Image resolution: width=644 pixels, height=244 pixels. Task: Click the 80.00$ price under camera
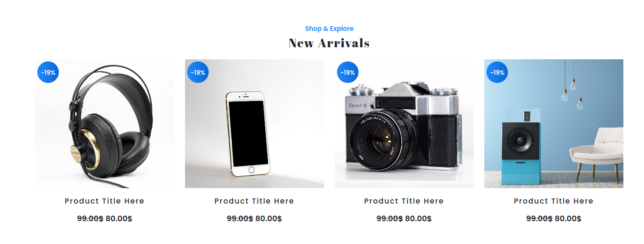(x=418, y=219)
